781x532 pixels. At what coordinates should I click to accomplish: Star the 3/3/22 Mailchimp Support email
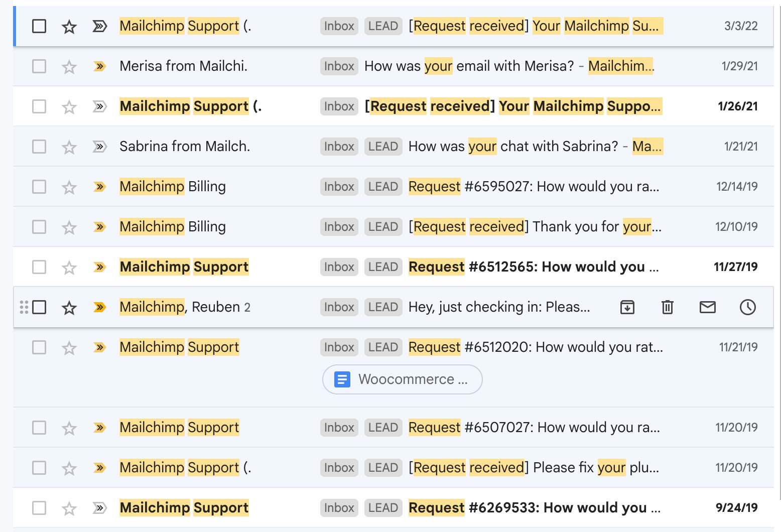click(69, 26)
